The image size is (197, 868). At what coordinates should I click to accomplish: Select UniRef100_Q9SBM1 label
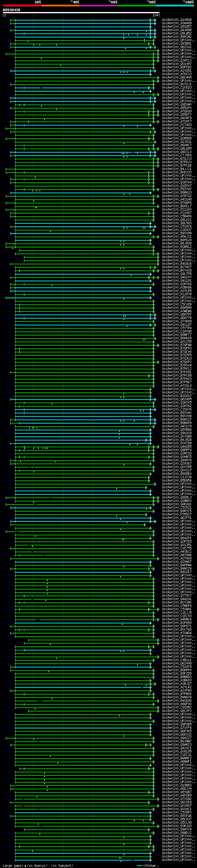coord(177,43)
